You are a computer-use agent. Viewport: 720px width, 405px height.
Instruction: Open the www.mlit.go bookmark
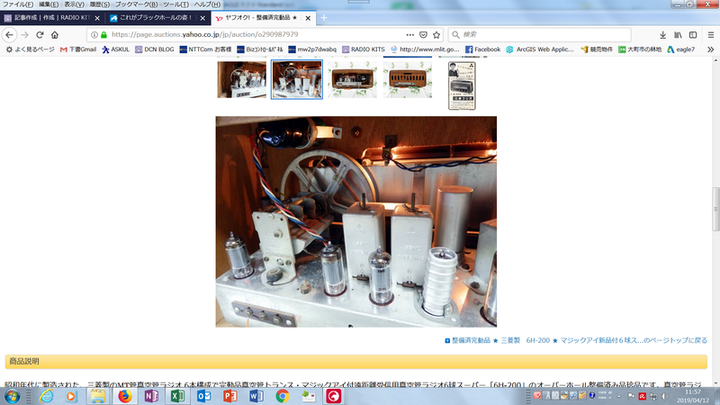[x=425, y=49]
